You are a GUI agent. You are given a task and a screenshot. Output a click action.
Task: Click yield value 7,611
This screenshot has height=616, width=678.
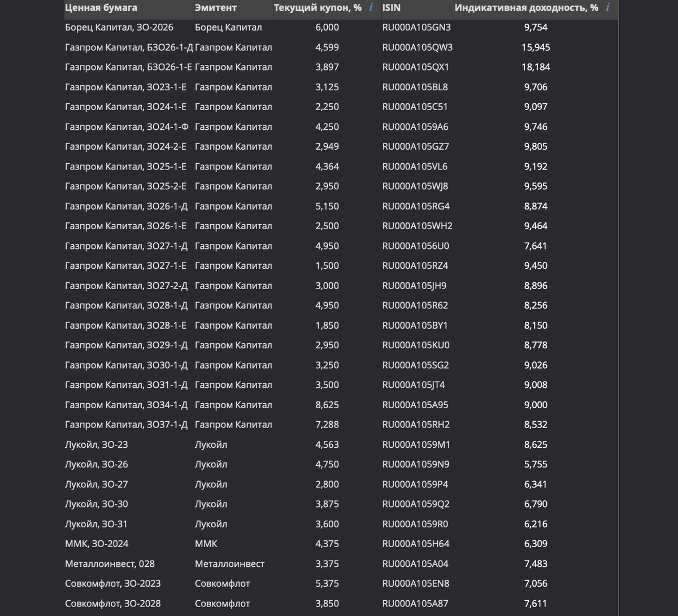536,604
